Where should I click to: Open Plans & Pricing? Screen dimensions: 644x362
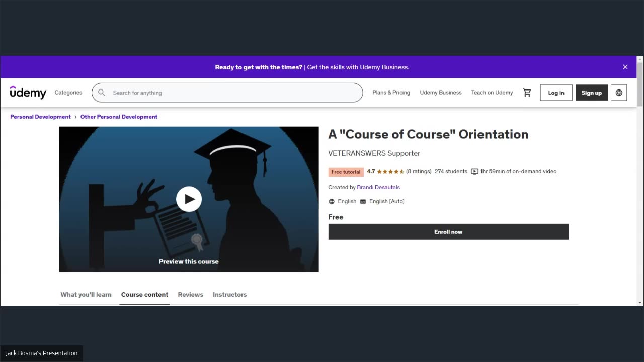coord(391,93)
